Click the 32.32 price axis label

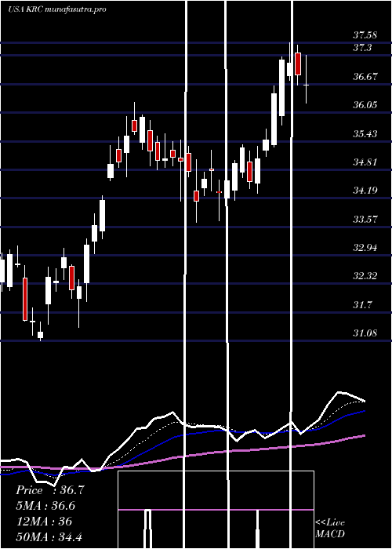(365, 276)
